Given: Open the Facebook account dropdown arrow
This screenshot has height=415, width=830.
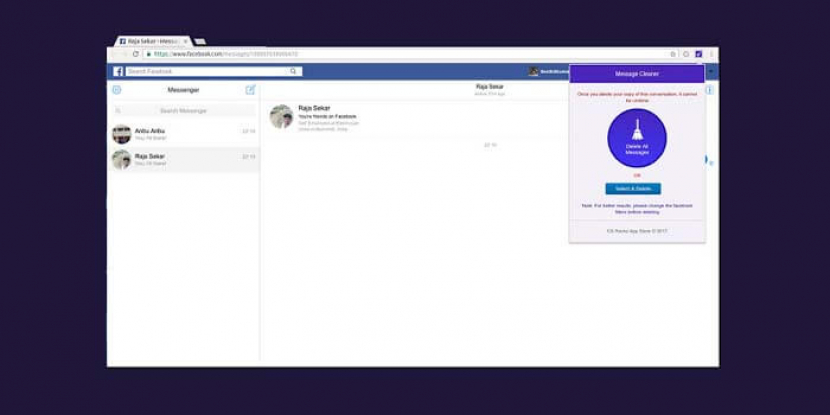Looking at the screenshot, I should 711,71.
